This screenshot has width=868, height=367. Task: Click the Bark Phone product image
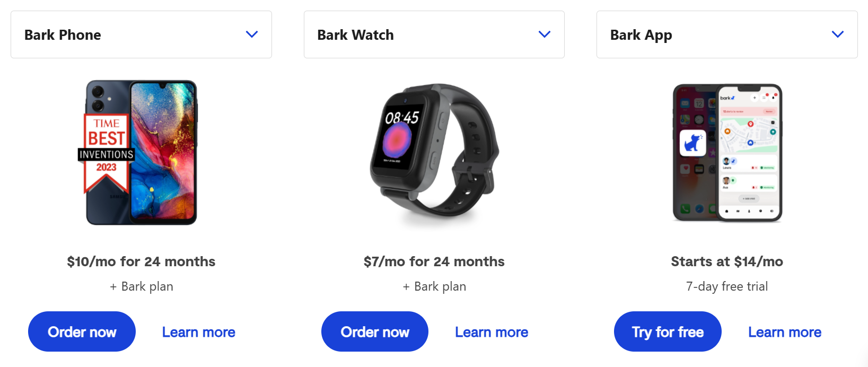tap(141, 153)
